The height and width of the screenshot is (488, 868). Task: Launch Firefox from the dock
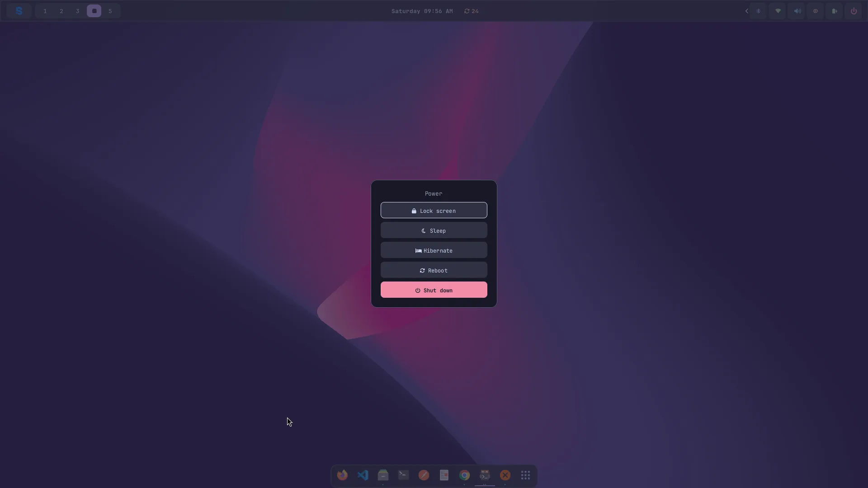click(x=342, y=475)
